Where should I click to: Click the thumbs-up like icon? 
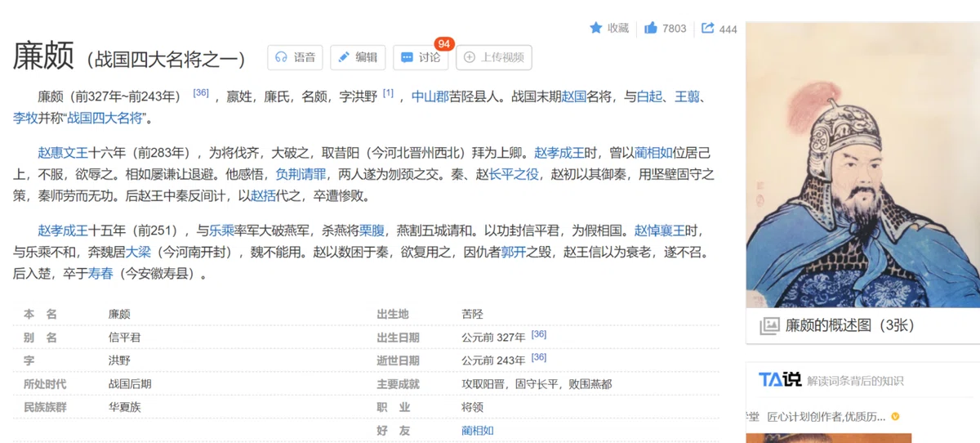[x=651, y=28]
